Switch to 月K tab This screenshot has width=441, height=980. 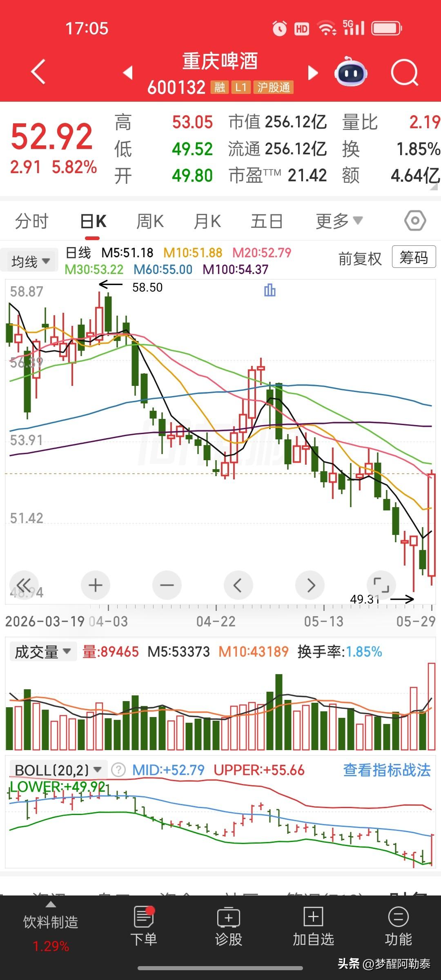[207, 221]
